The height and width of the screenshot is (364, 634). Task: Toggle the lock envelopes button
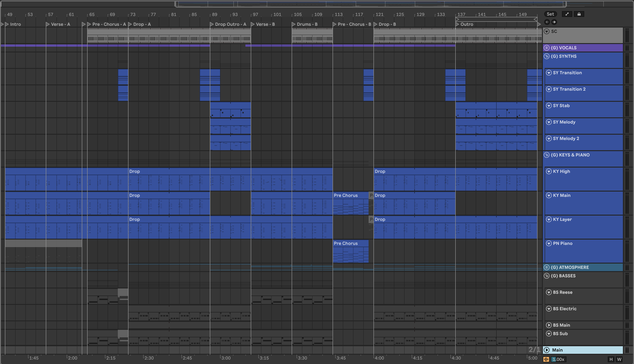click(579, 14)
